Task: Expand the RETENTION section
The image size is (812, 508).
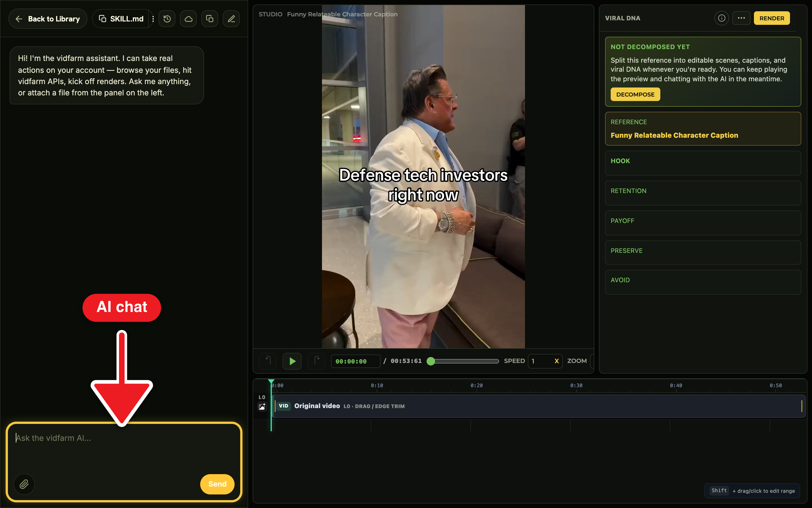Action: (703, 193)
